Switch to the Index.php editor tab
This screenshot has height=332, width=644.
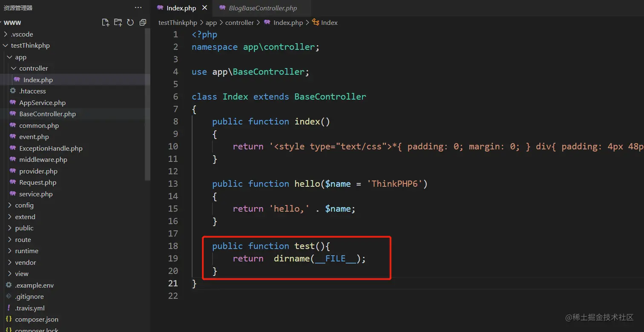[181, 8]
